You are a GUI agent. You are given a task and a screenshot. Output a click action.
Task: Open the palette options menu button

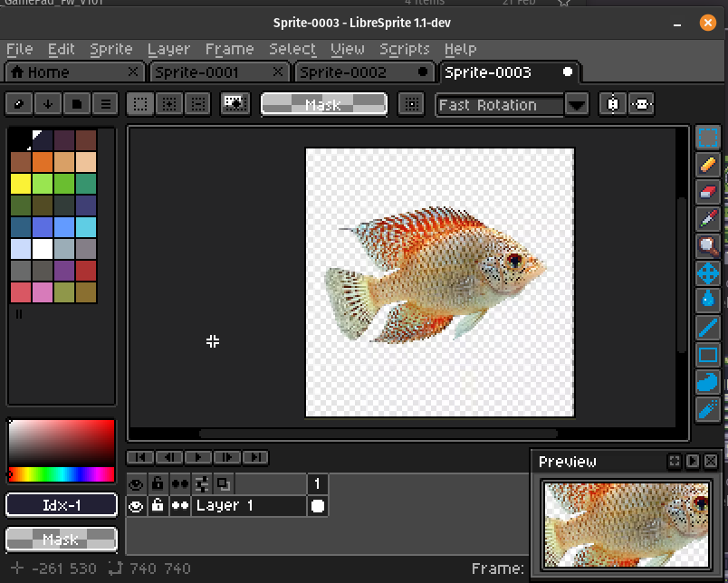point(106,105)
